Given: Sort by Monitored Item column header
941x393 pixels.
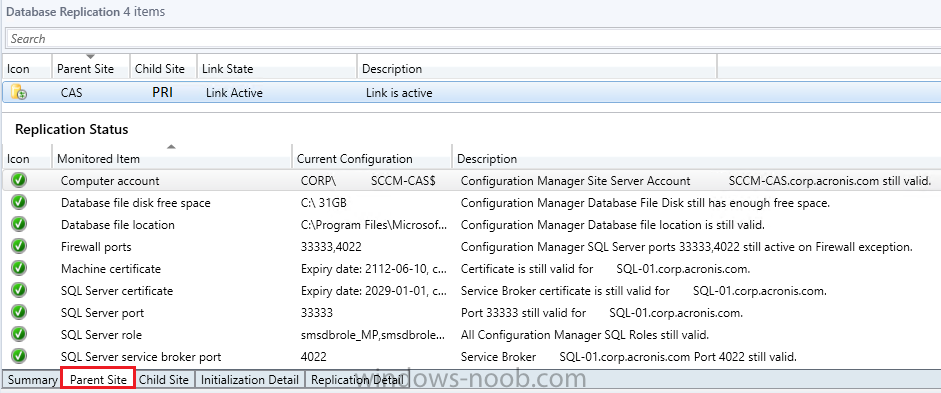Looking at the screenshot, I should 172,158.
